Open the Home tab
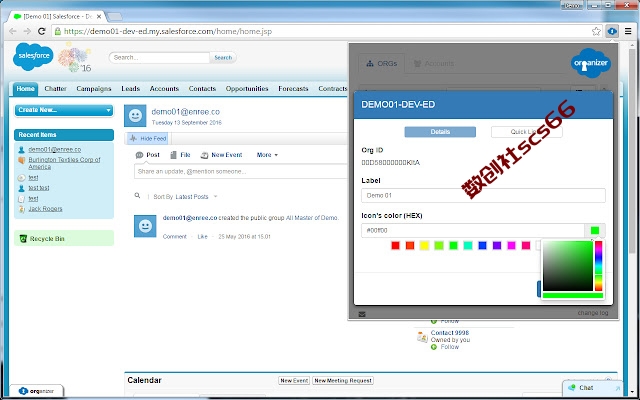 click(25, 89)
